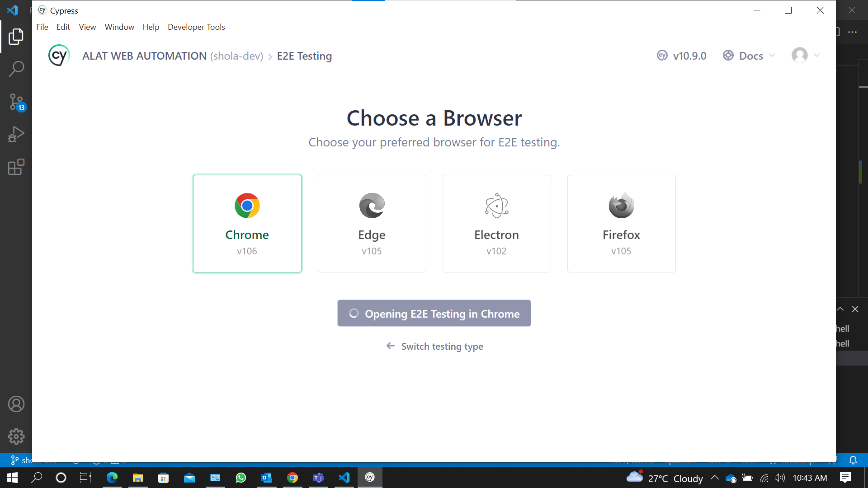Open the Extensions view in the sidebar
Viewport: 868px width, 488px height.
coord(16,167)
